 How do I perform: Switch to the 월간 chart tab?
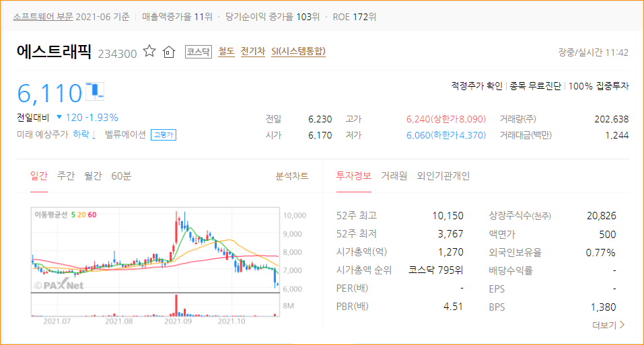point(93,176)
